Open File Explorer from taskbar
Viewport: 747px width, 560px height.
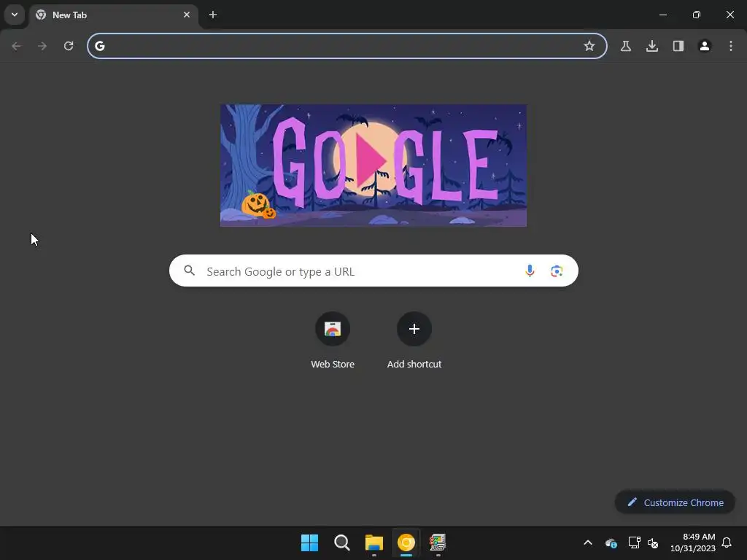(374, 542)
